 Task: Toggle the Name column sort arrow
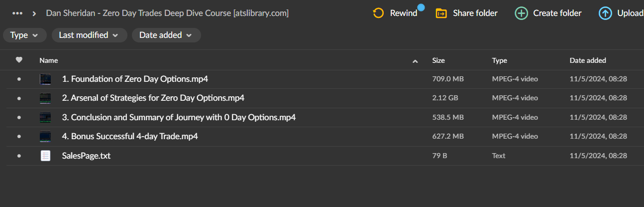(x=415, y=61)
